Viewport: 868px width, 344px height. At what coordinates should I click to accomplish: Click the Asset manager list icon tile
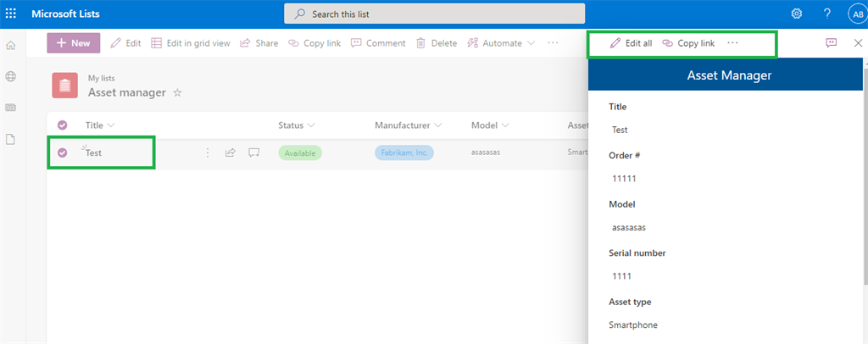[64, 86]
